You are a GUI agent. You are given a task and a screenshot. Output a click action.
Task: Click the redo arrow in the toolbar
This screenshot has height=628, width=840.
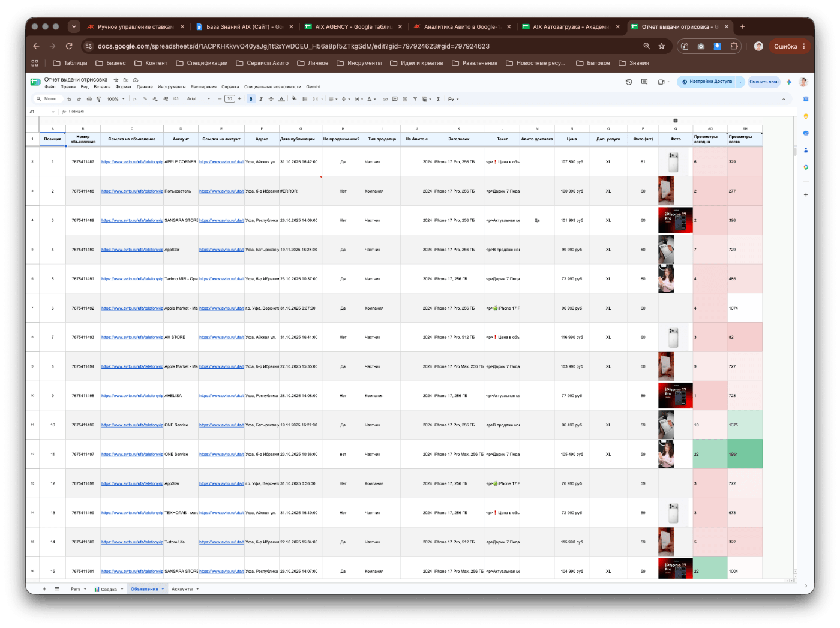(x=79, y=99)
